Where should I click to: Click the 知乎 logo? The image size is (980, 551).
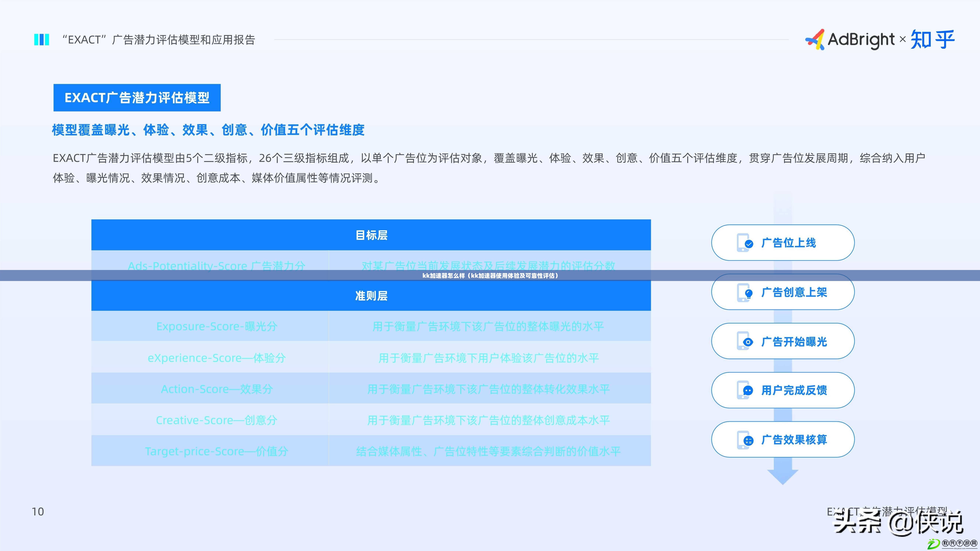coord(932,39)
